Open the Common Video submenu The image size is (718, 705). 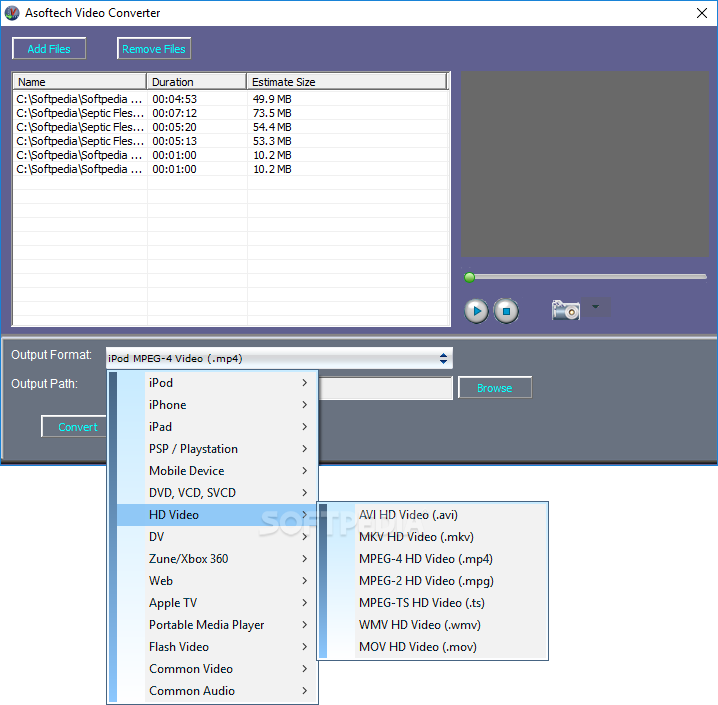(217, 668)
